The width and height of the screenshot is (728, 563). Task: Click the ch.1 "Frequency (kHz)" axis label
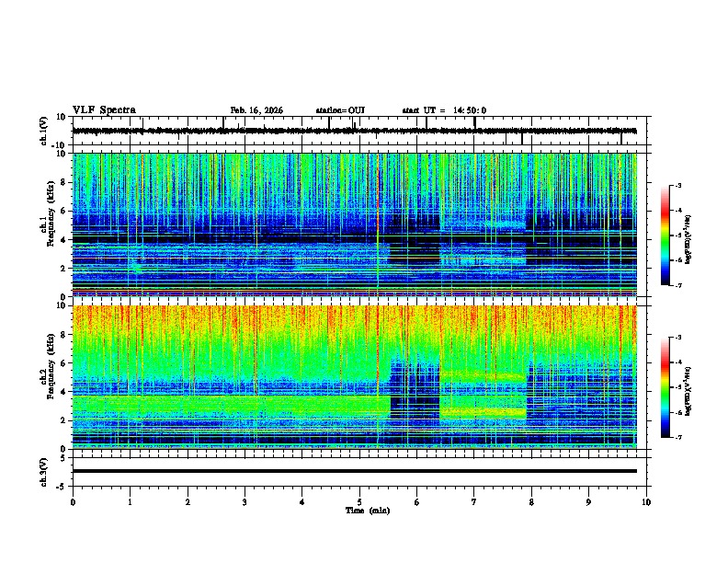(x=51, y=213)
